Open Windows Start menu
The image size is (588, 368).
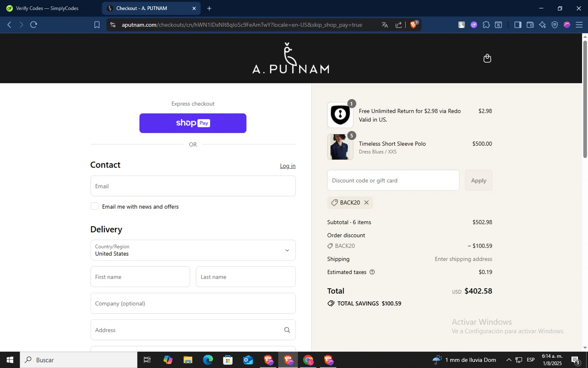coord(10,360)
